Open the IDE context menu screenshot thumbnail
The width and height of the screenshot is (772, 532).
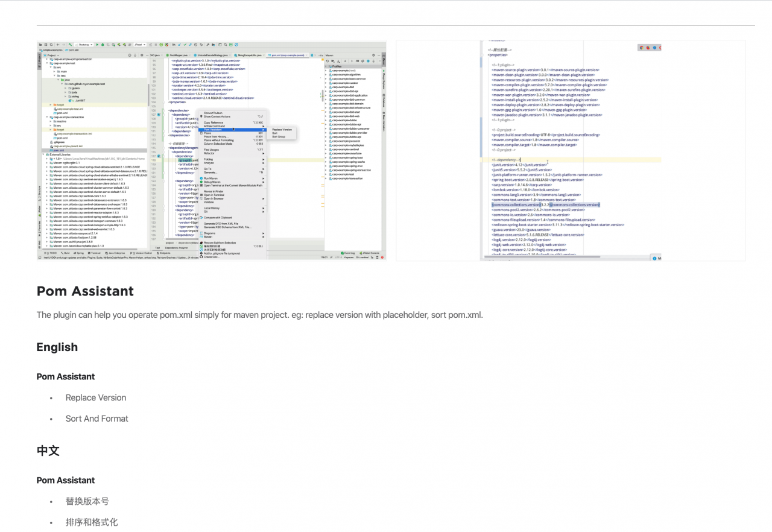tap(211, 151)
